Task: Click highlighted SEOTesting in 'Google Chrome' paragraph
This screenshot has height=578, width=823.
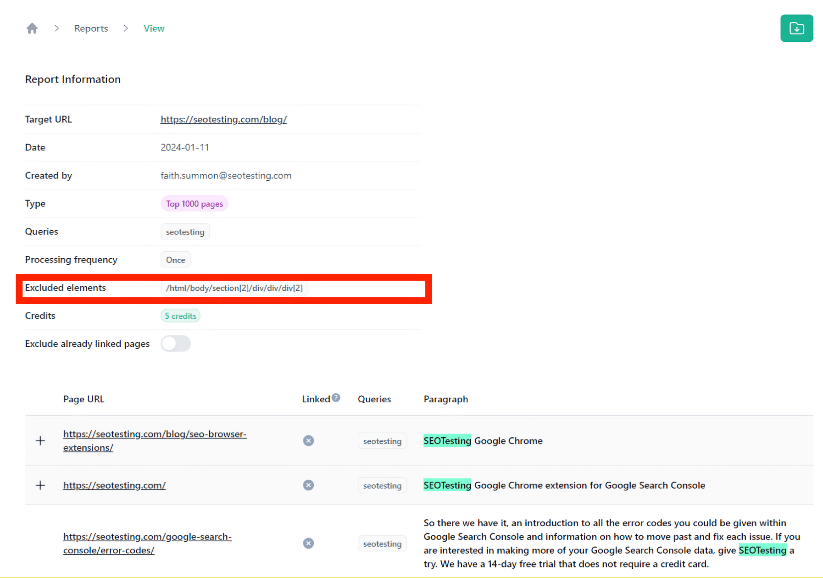Action: pos(447,440)
